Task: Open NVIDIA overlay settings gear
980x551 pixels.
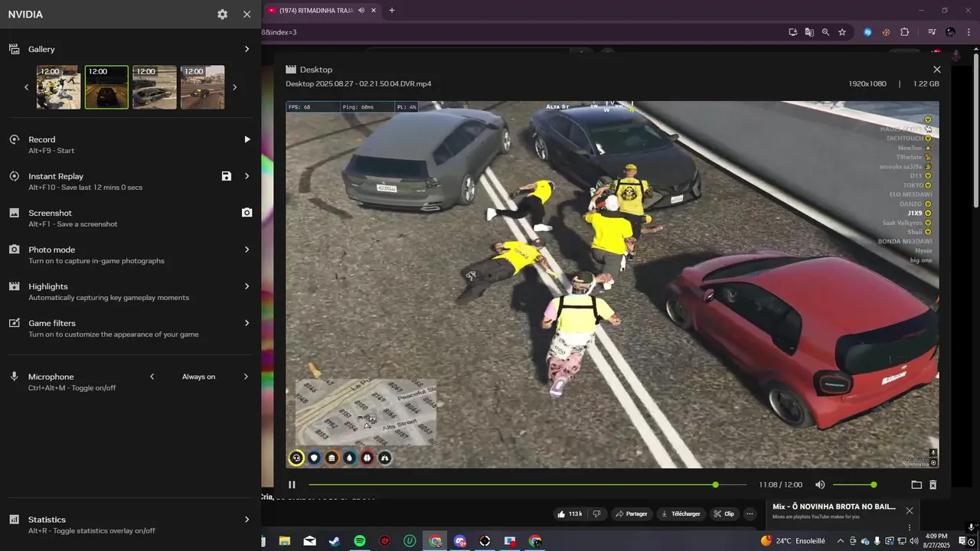Action: point(222,15)
